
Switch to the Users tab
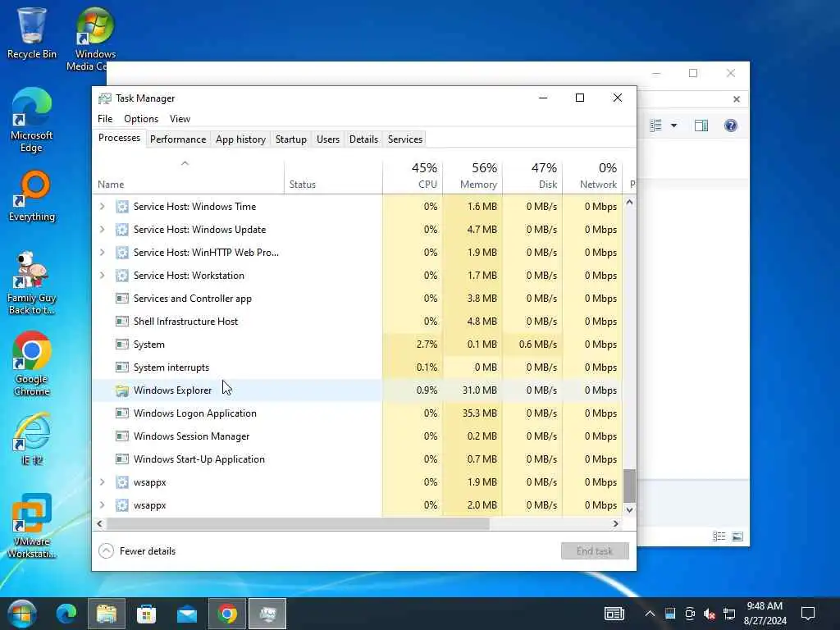(328, 139)
